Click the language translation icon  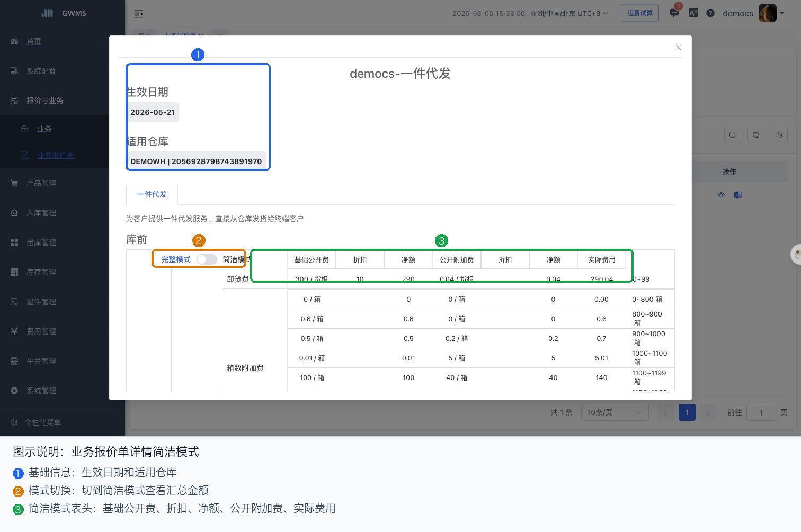[693, 13]
